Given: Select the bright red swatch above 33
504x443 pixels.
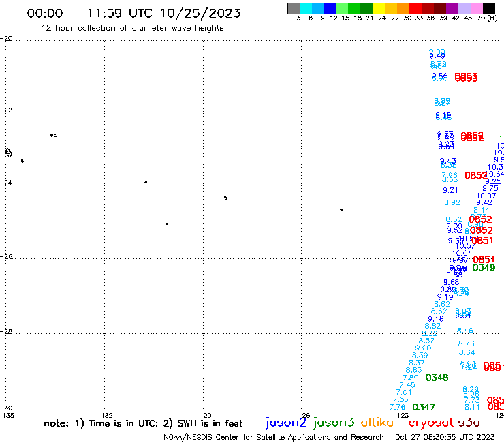Looking at the screenshot, I should coord(415,8).
